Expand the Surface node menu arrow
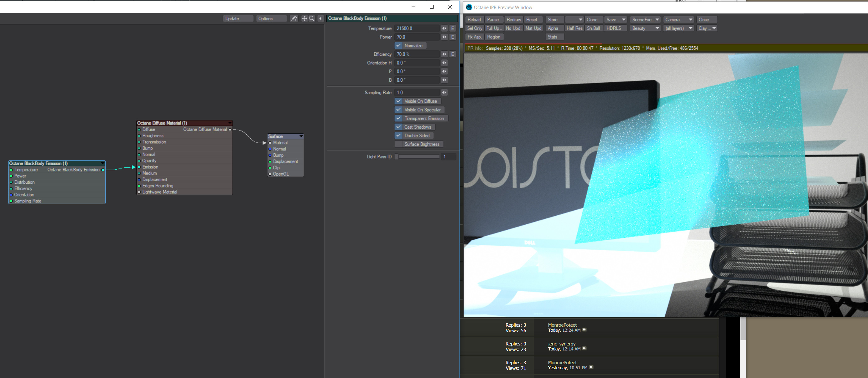The width and height of the screenshot is (868, 378). (x=301, y=136)
